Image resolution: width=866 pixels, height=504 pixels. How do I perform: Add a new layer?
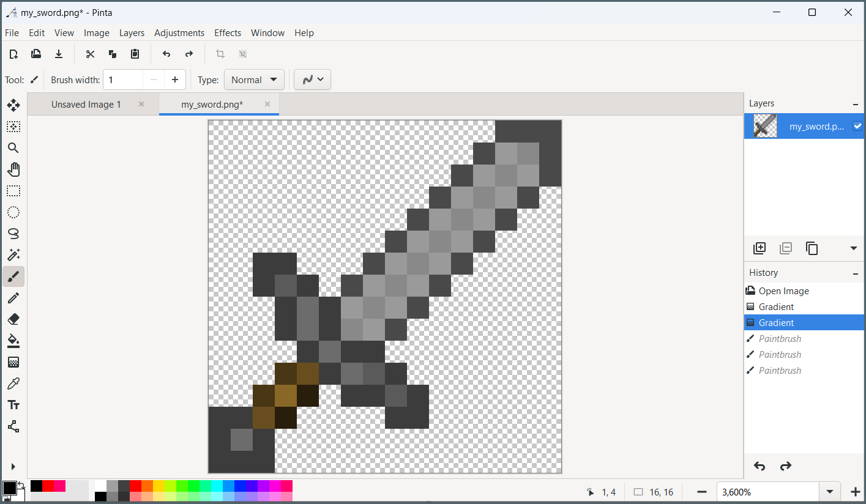click(x=760, y=248)
